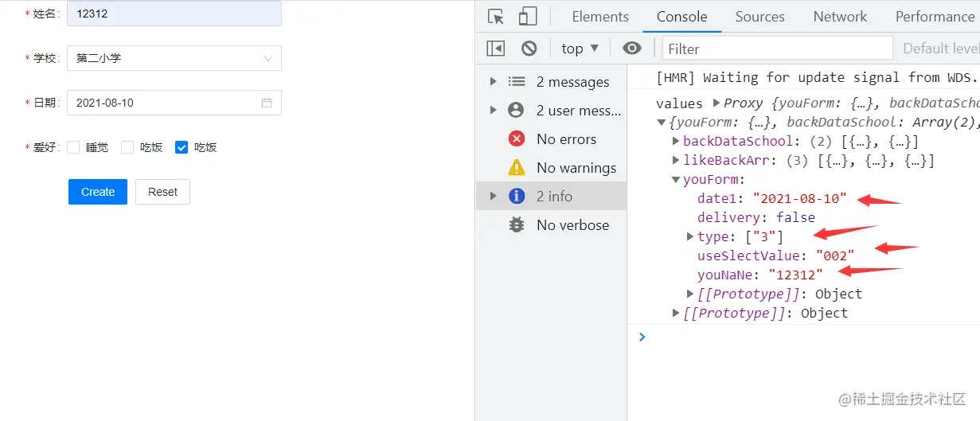Switch to the Elements tab

pyautogui.click(x=600, y=17)
